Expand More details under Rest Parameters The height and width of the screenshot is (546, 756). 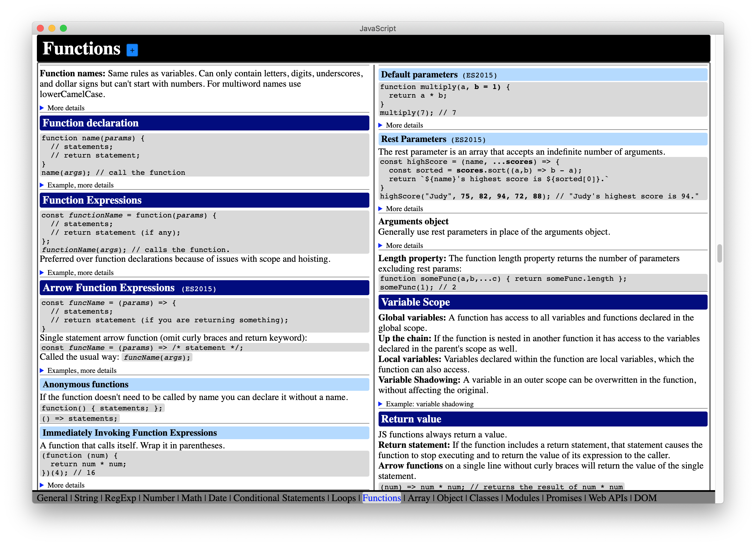(x=401, y=209)
